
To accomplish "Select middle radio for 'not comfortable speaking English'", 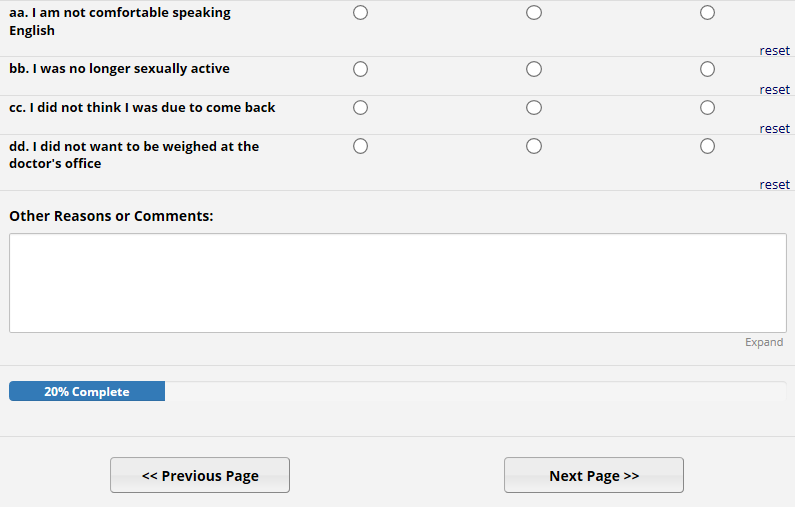I will tap(534, 13).
